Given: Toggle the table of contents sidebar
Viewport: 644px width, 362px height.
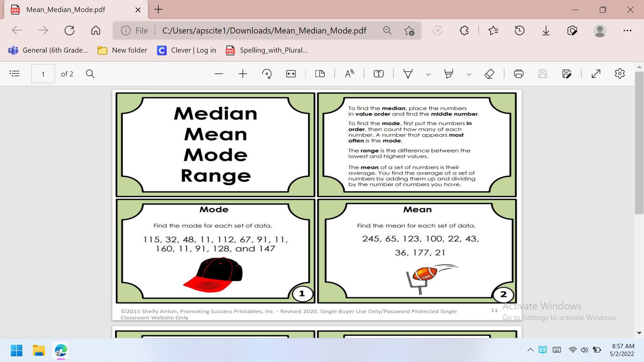Looking at the screenshot, I should click(14, 73).
